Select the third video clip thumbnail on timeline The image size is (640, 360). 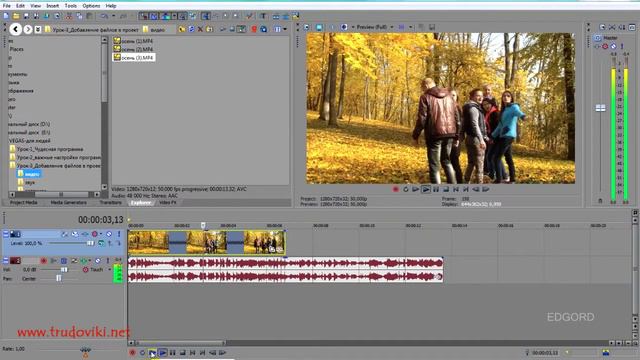pos(264,242)
